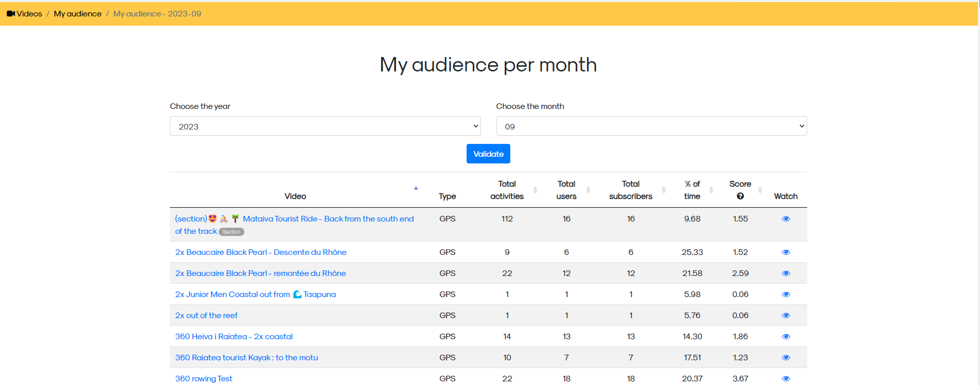Open the year dropdown showing 2023
The height and width of the screenshot is (386, 980).
pyautogui.click(x=325, y=126)
